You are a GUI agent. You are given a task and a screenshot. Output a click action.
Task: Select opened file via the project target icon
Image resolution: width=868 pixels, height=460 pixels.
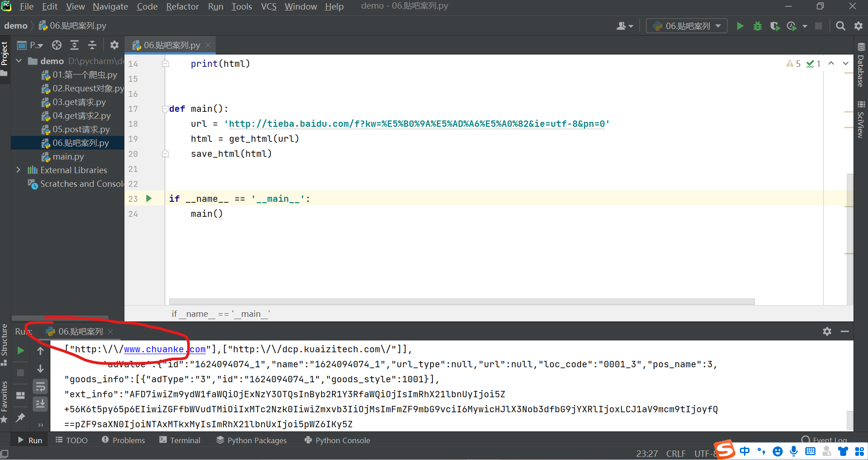click(57, 45)
